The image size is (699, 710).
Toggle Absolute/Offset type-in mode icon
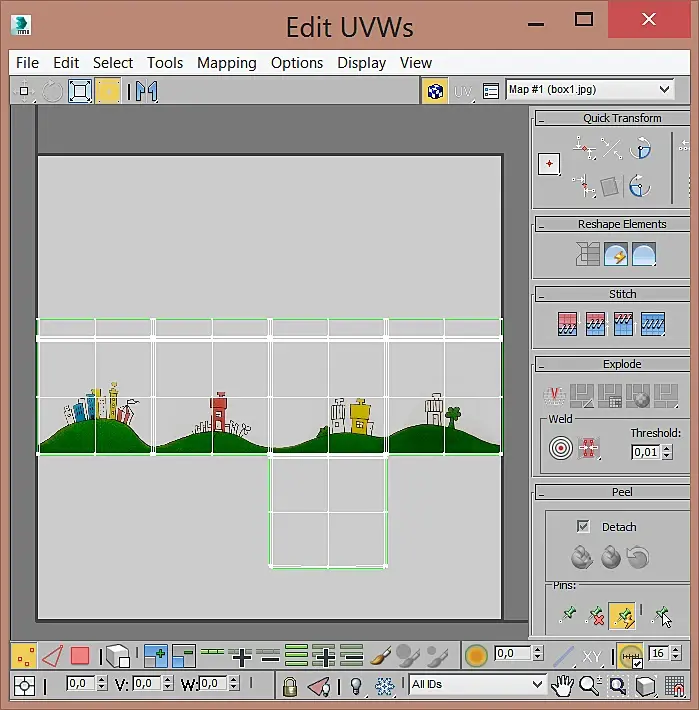click(24, 686)
